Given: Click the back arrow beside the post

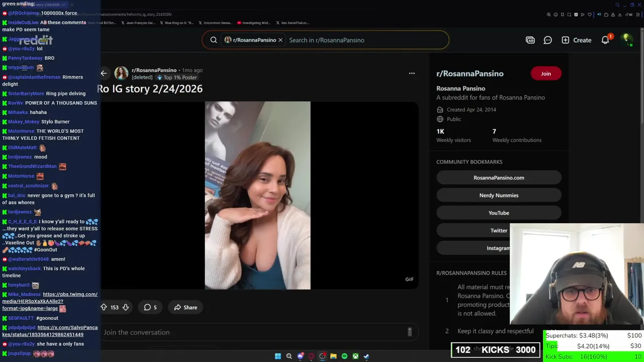Looking at the screenshot, I should [104, 73].
